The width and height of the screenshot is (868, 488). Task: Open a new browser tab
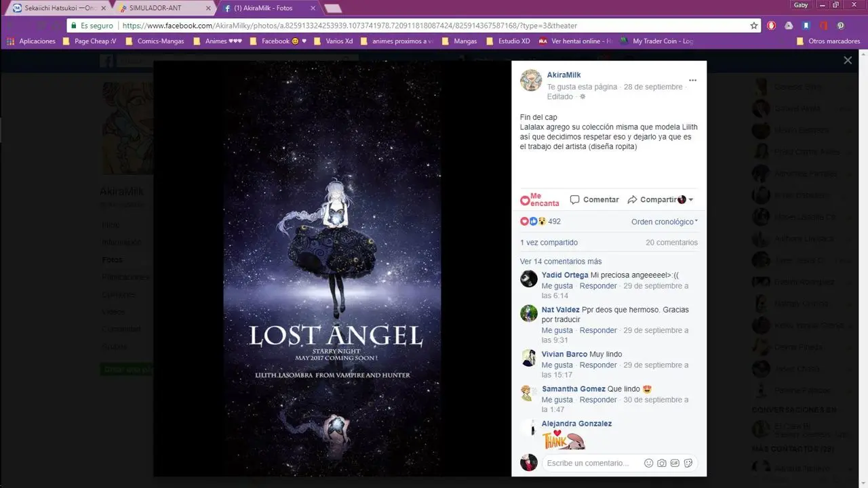(x=332, y=8)
